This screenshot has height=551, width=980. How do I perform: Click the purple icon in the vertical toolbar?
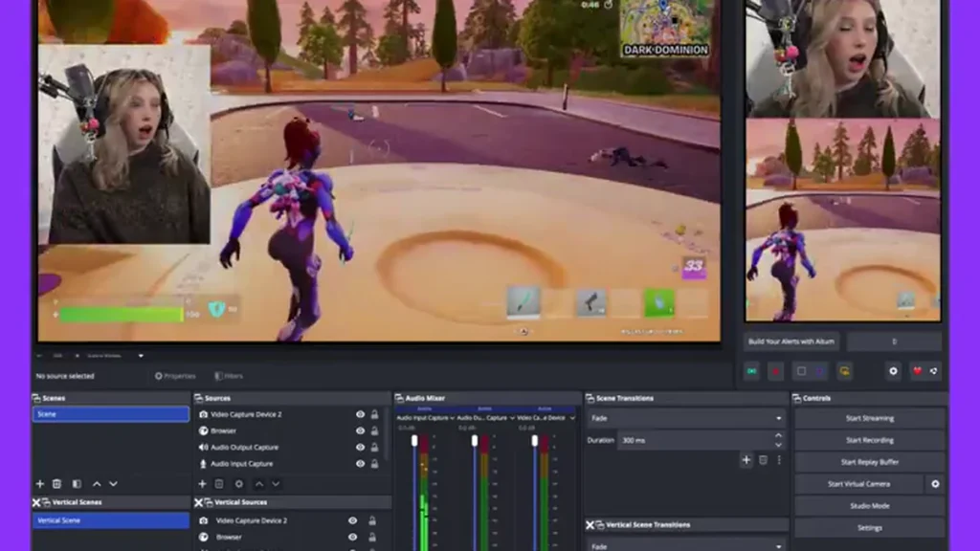pyautogui.click(x=820, y=372)
